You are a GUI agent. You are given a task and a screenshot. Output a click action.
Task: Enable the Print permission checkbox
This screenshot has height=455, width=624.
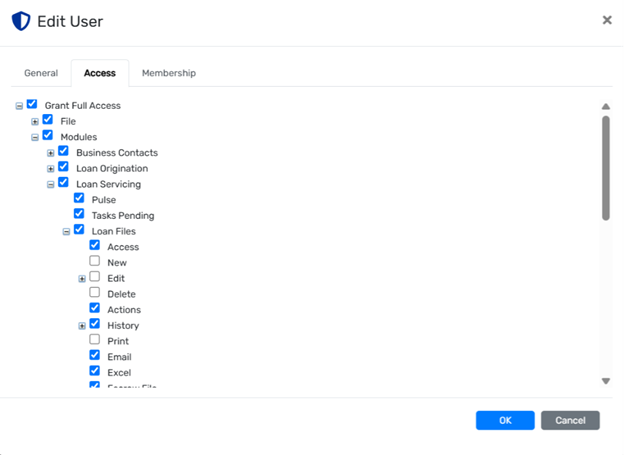(x=95, y=340)
